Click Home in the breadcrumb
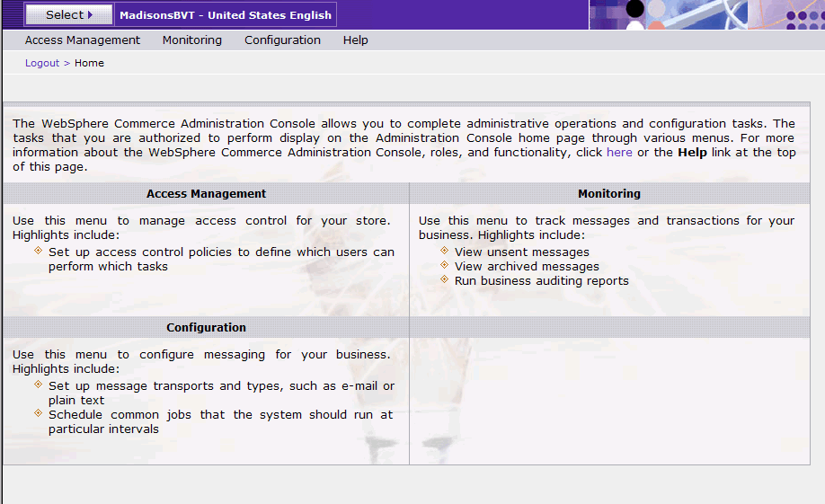 pyautogui.click(x=90, y=63)
